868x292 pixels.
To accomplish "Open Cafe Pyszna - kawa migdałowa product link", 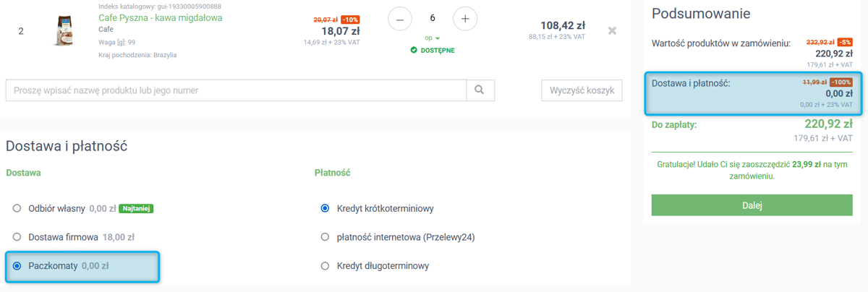I will [161, 17].
